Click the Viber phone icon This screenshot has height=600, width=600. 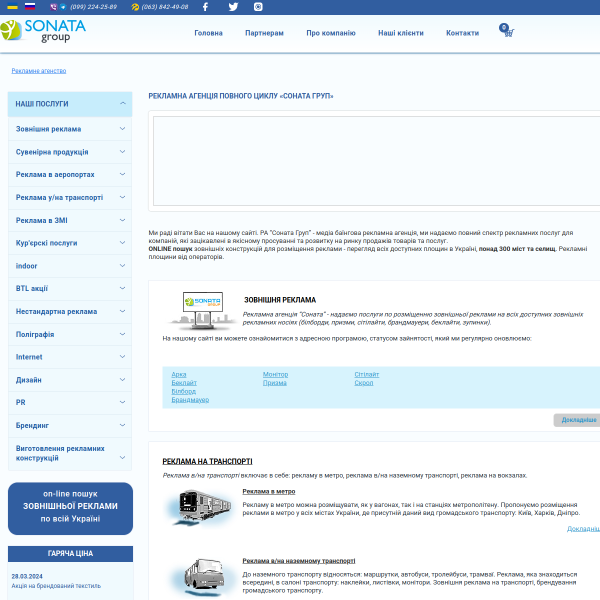tap(54, 7)
